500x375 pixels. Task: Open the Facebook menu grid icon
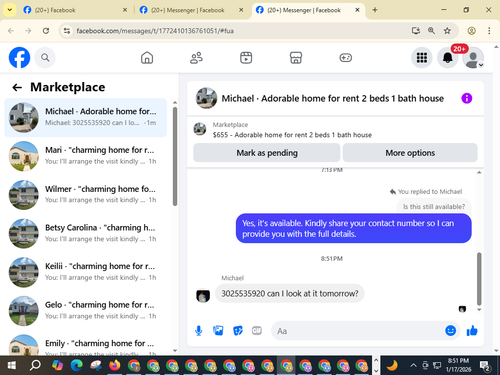422,58
